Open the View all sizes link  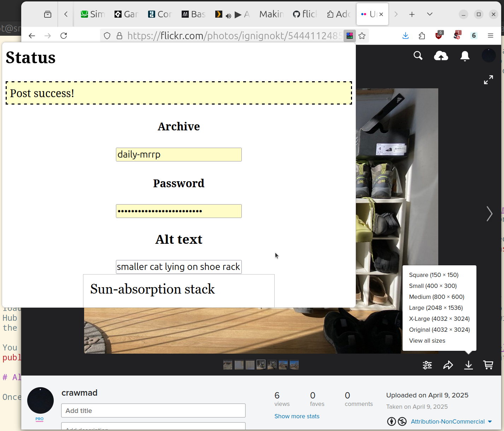(x=427, y=341)
